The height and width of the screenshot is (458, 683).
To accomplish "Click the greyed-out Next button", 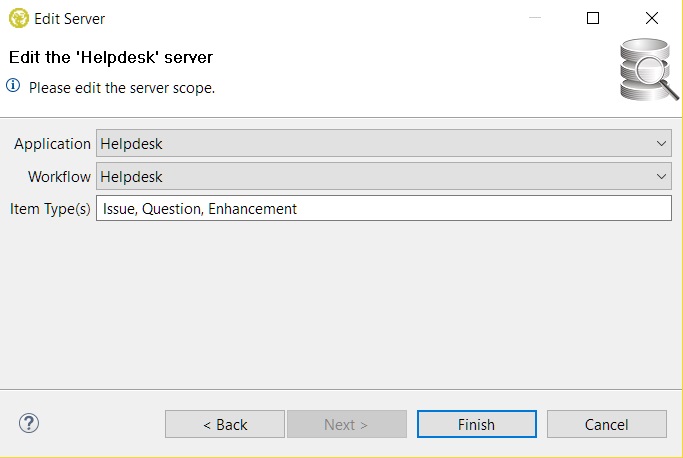I will 346,424.
